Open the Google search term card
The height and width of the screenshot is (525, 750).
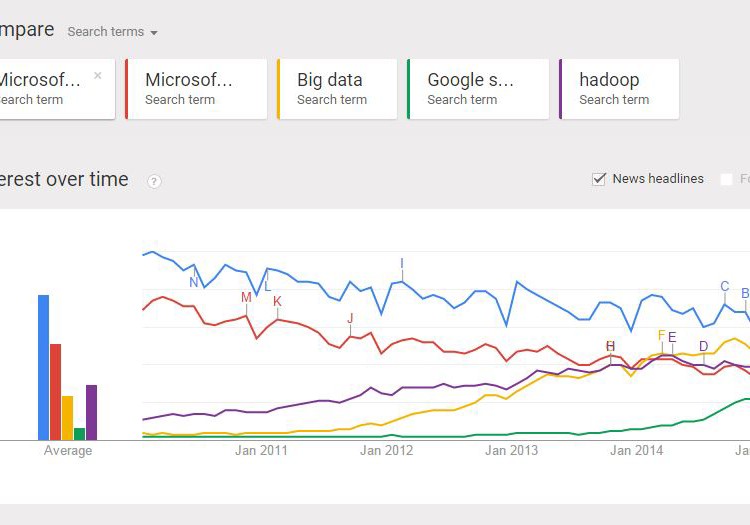click(477, 89)
